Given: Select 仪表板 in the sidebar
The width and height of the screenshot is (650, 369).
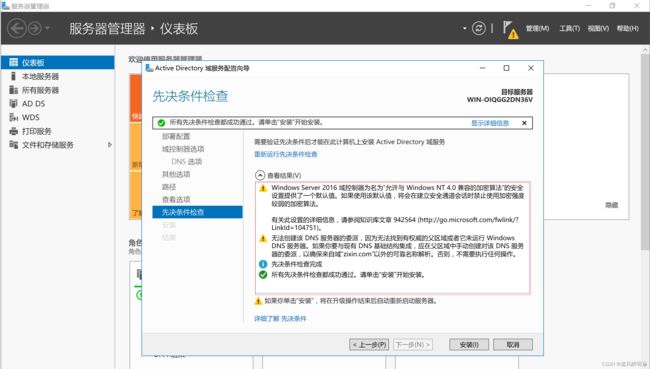Looking at the screenshot, I should point(58,63).
